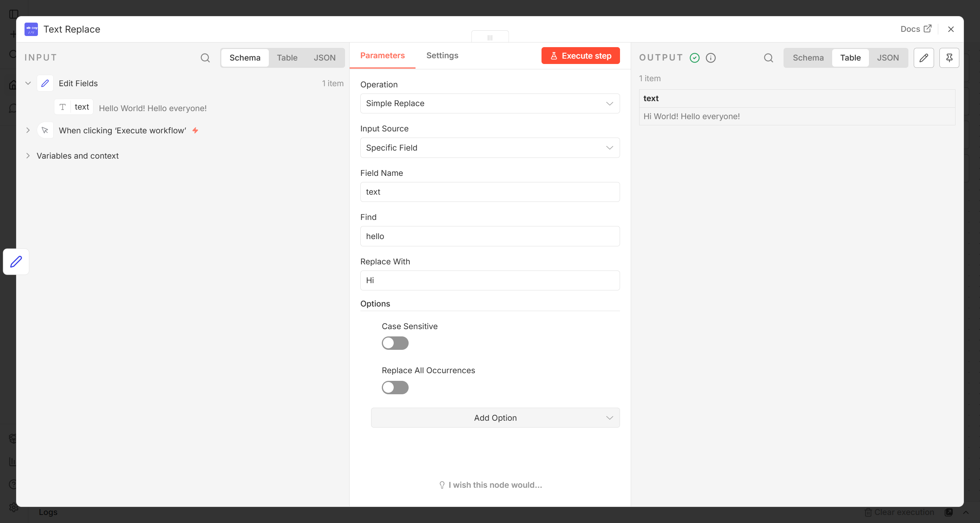Collapse the Edit Fields section
980x523 pixels.
click(x=28, y=83)
